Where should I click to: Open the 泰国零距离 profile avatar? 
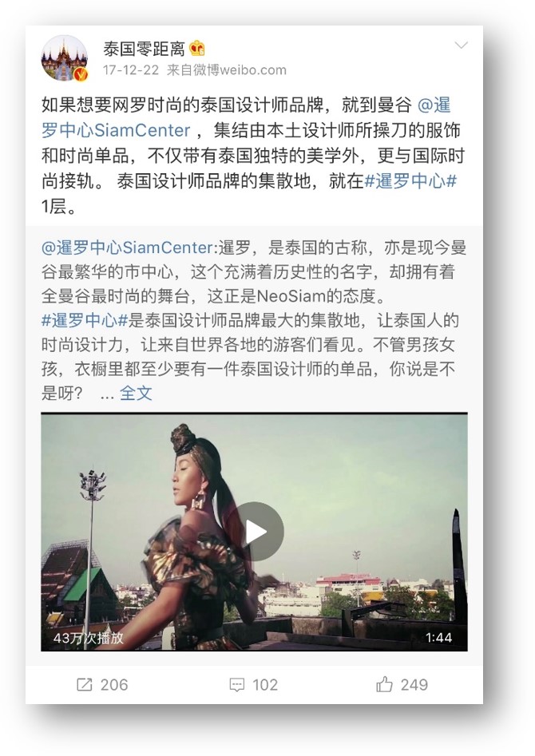click(64, 57)
